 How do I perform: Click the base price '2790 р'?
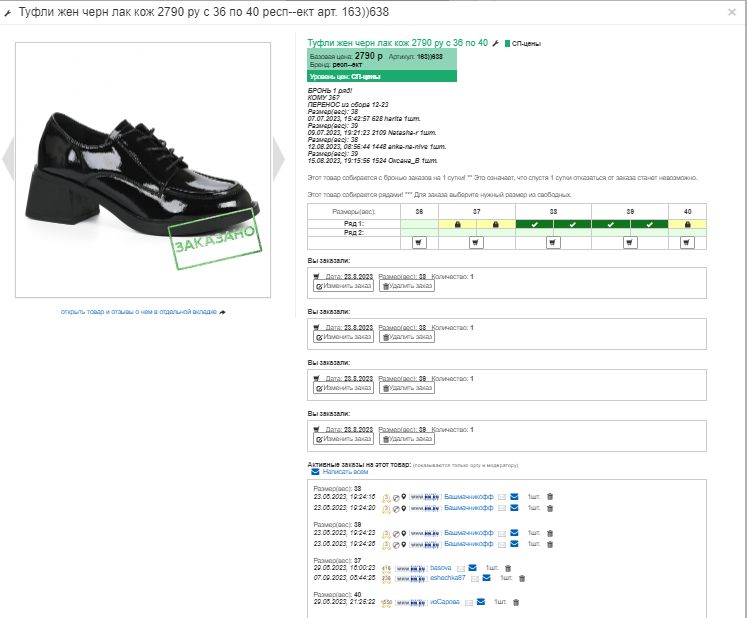pos(368,56)
